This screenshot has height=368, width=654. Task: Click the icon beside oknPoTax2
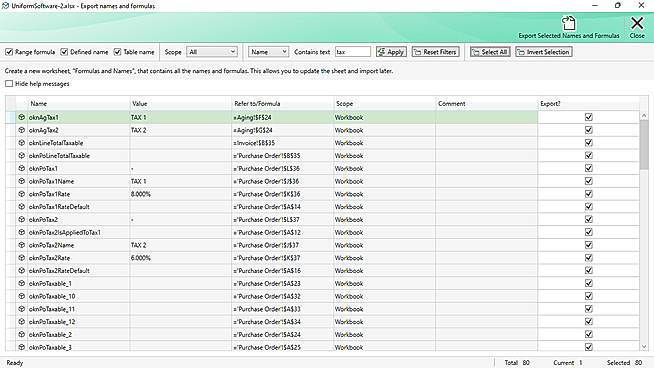point(22,219)
